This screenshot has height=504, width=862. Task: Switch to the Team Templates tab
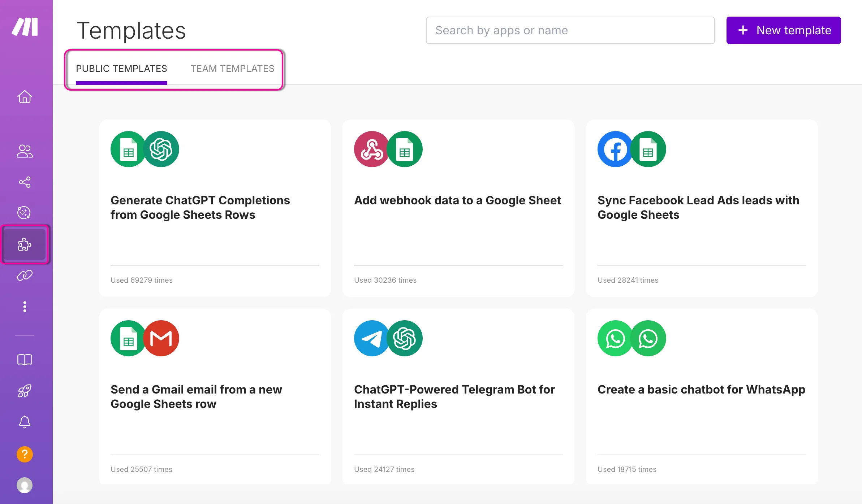232,69
